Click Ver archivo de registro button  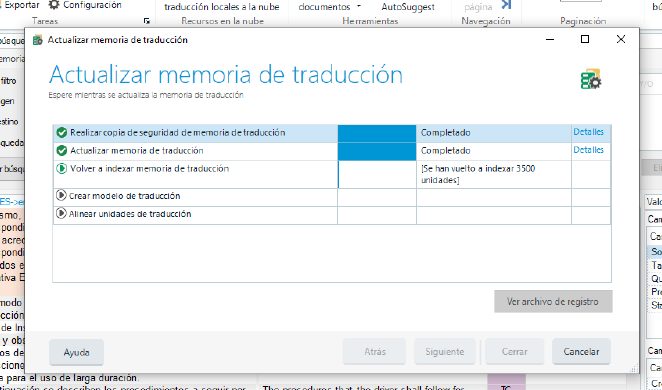tap(553, 301)
